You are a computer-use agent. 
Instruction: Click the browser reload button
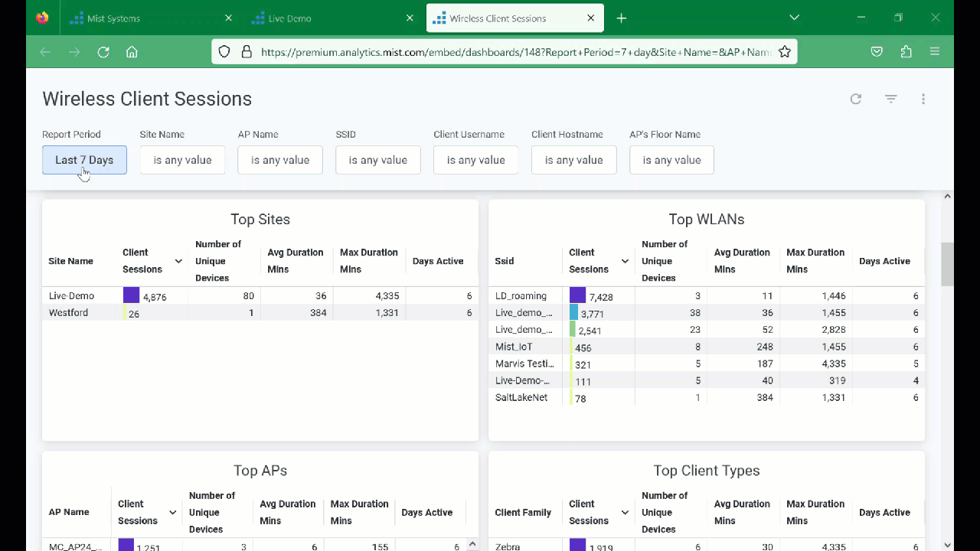click(x=103, y=52)
